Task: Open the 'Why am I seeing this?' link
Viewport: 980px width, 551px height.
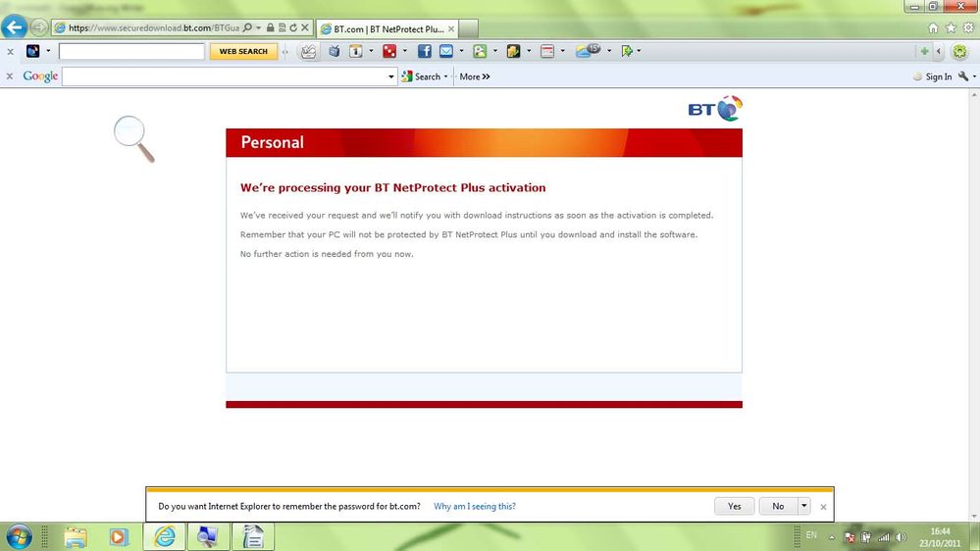Action: tap(475, 506)
